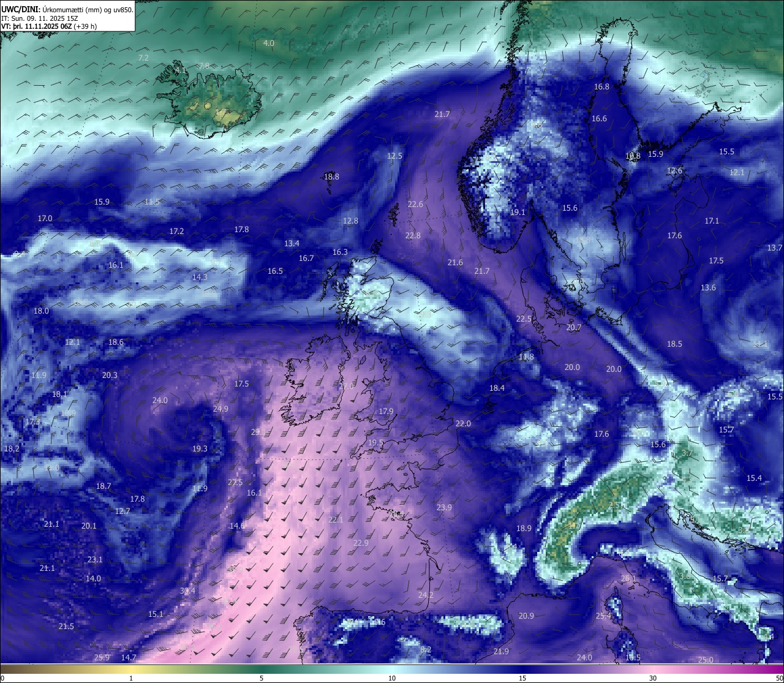
Task: Click the 19.1 value over southern Norway
Action: coord(518,213)
